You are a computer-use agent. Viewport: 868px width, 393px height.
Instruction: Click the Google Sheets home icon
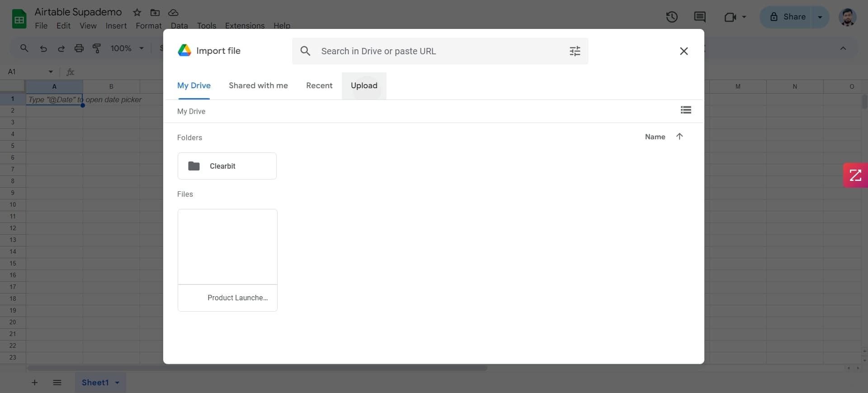pos(19,19)
